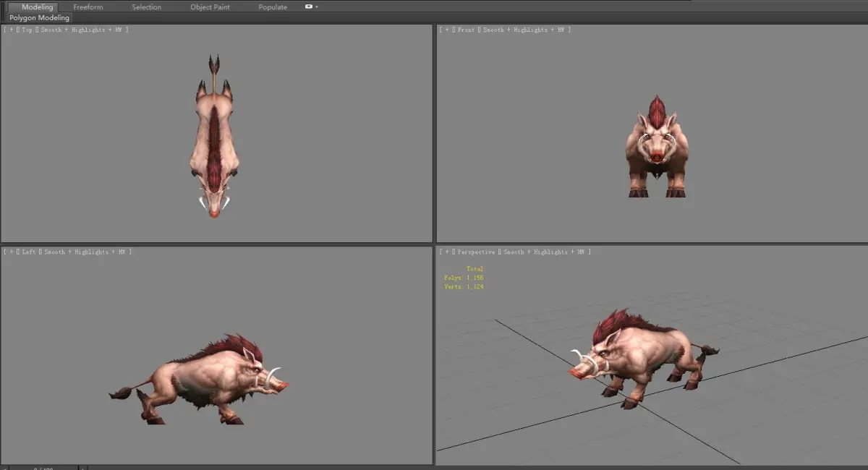Click the yellow Total statistics header

[x=475, y=269]
